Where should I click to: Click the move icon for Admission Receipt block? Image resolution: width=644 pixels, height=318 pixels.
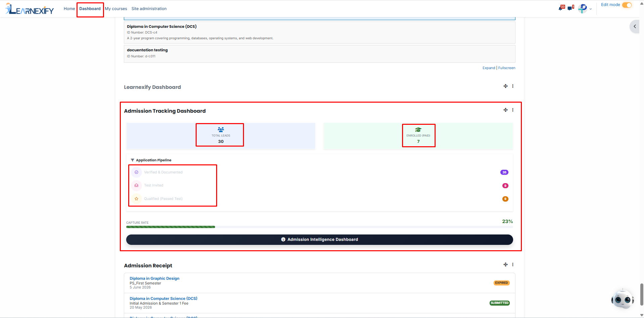point(505,265)
